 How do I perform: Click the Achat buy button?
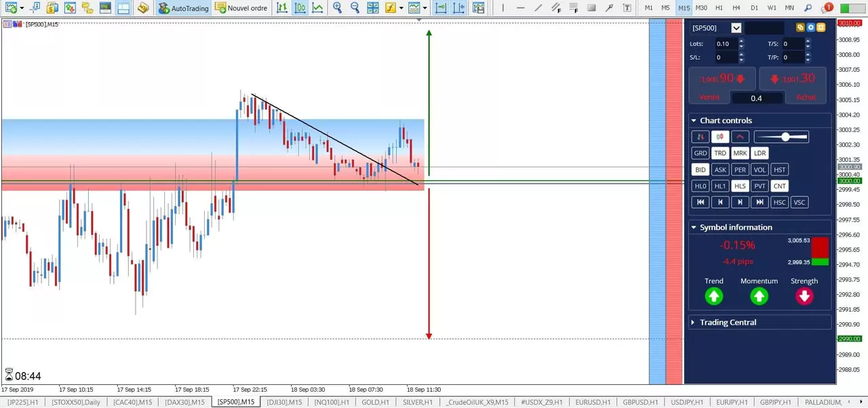coord(806,97)
